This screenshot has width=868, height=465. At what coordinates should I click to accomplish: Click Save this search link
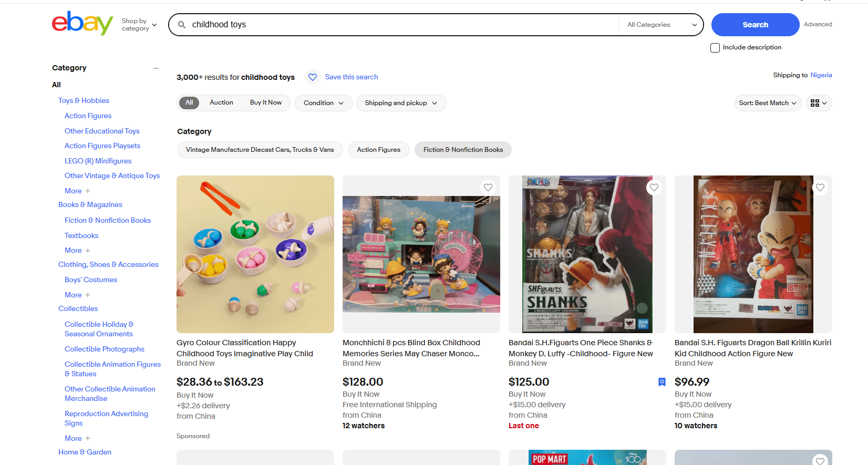(352, 77)
